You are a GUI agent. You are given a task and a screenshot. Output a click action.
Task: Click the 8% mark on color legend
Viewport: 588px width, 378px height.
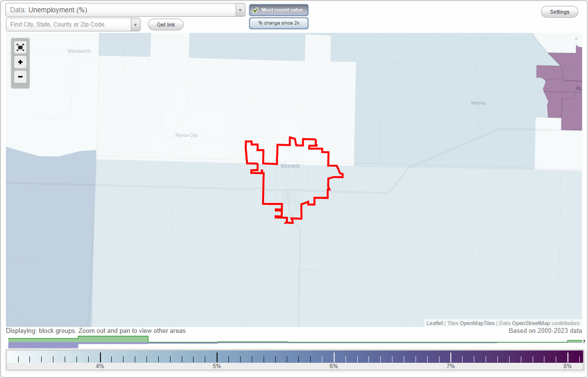pos(567,366)
